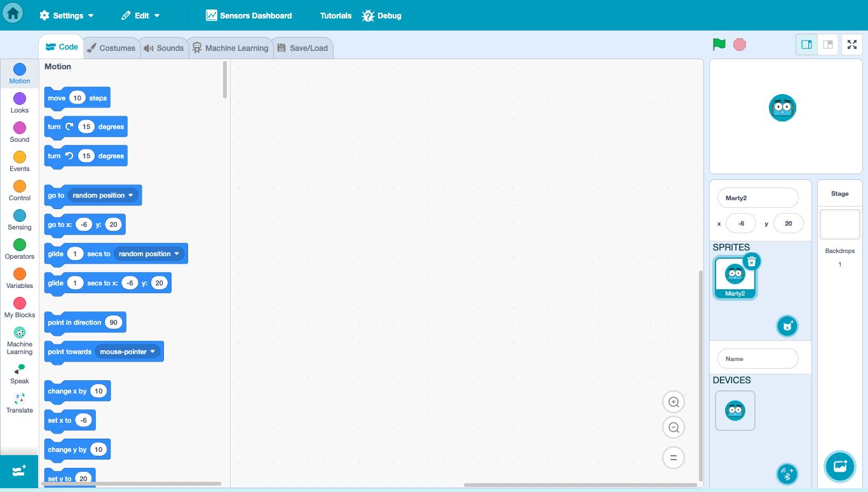Viewport: 868px width, 492px height.
Task: Open the Settings dropdown menu
Action: [67, 15]
